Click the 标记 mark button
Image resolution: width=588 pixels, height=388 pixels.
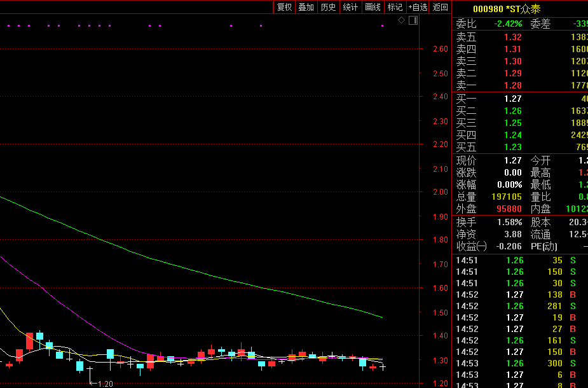click(395, 7)
